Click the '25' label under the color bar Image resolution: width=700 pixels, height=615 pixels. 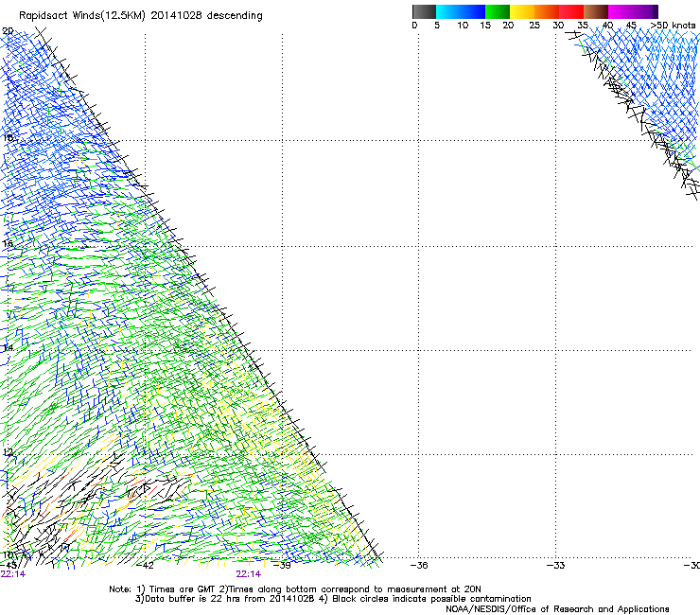click(534, 26)
